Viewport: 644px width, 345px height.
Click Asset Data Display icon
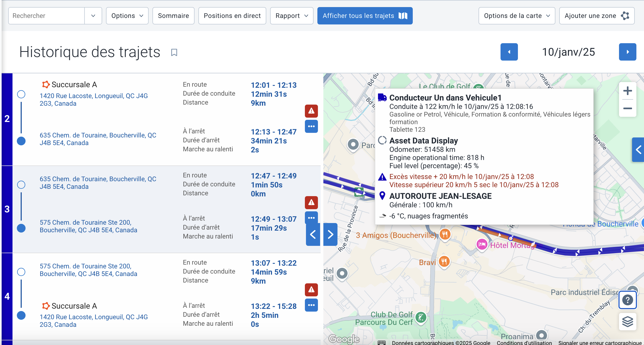[382, 140]
